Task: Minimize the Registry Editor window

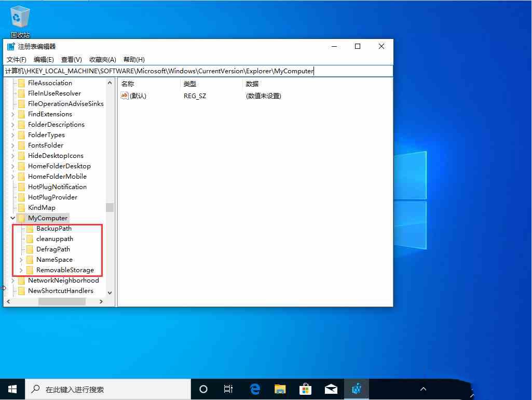Action: [334, 47]
